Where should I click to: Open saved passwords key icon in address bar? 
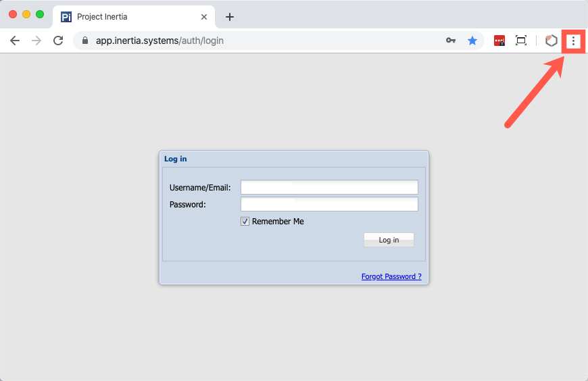[451, 41]
